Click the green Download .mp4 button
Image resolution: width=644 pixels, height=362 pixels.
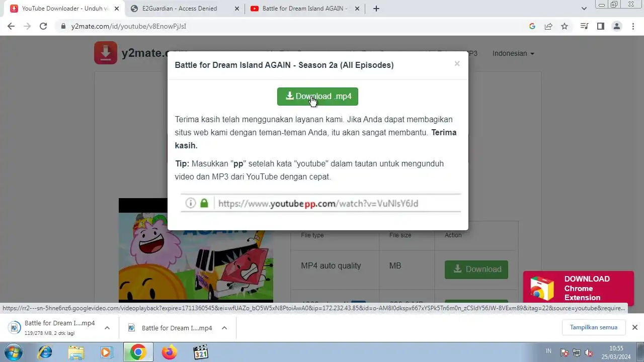pyautogui.click(x=317, y=97)
